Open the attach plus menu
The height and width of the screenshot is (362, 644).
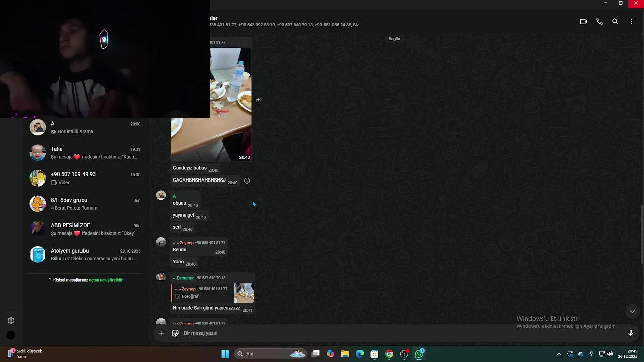click(x=162, y=333)
